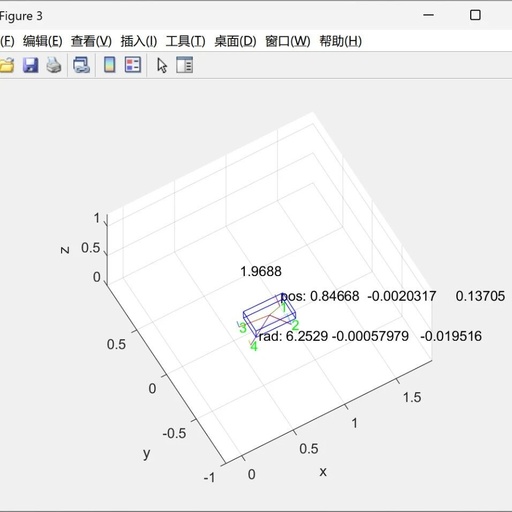The width and height of the screenshot is (512, 512).
Task: Maximize the Figure 3 window
Action: 475,15
